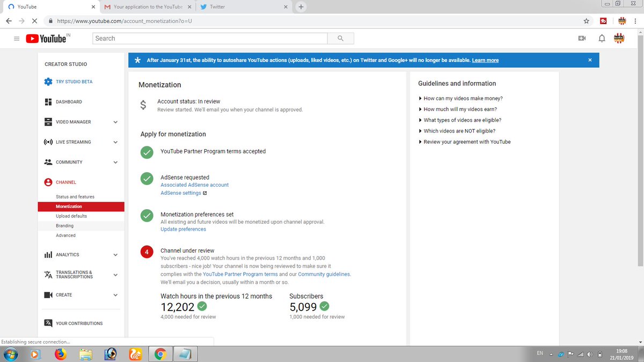Open the YouTube hamburger guide menu
The image size is (644, 362).
[17, 39]
